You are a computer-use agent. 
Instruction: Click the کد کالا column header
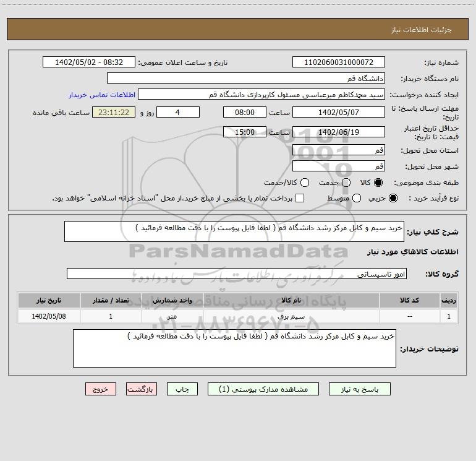tap(409, 300)
